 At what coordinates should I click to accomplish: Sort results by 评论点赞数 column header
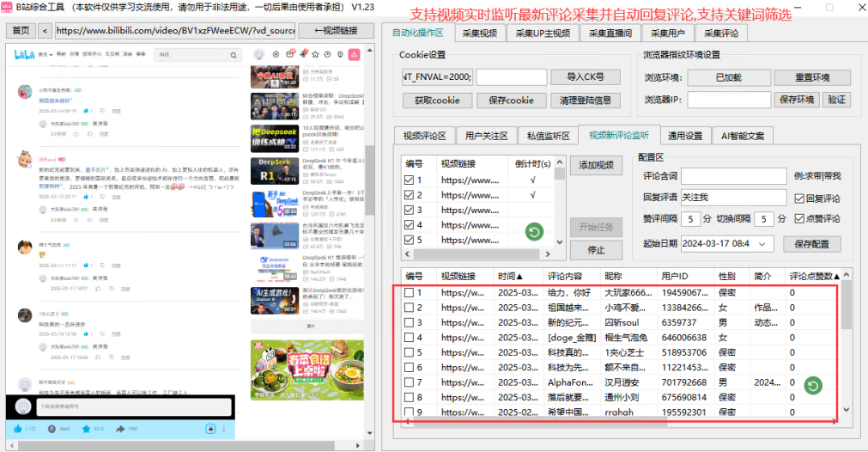(814, 276)
